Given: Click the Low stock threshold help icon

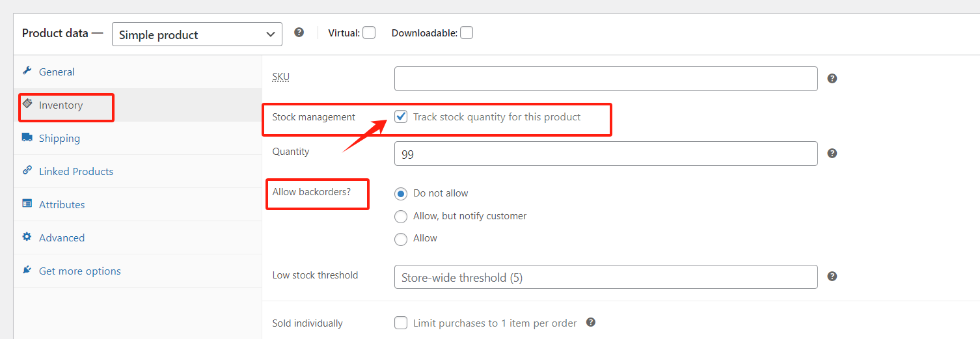Looking at the screenshot, I should click(832, 277).
